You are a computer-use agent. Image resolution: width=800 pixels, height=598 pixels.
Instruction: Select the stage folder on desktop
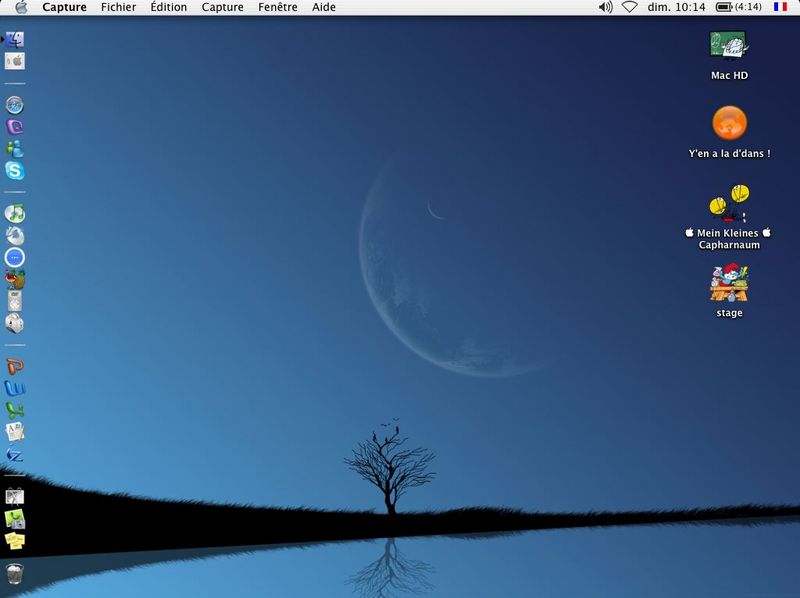(729, 291)
